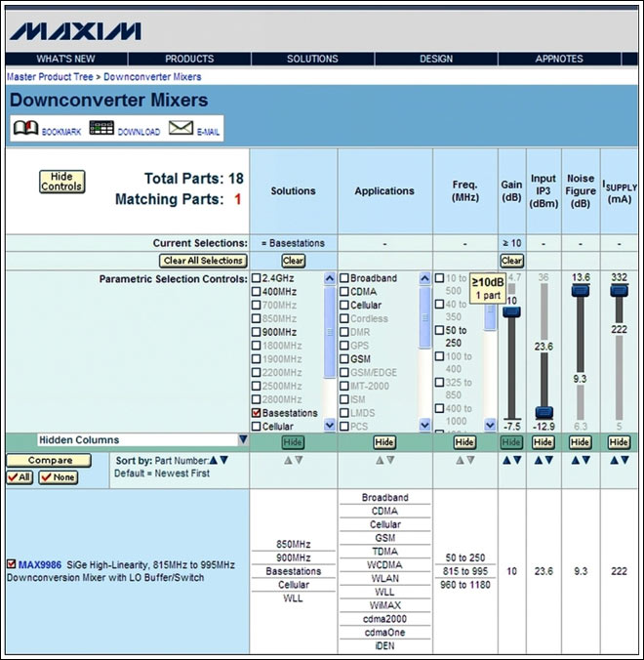Screen dimensions: 644x660
Task: Sort Part Number descending arrow
Action: tap(223, 460)
